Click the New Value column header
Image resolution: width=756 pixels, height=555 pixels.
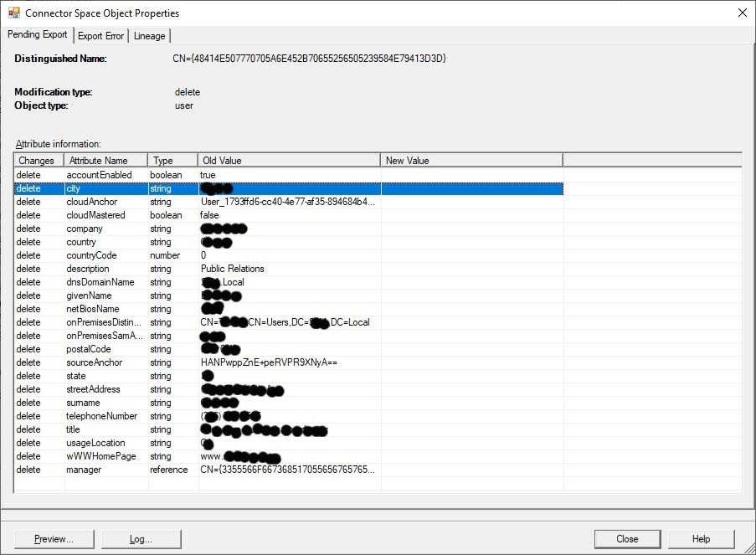point(472,161)
